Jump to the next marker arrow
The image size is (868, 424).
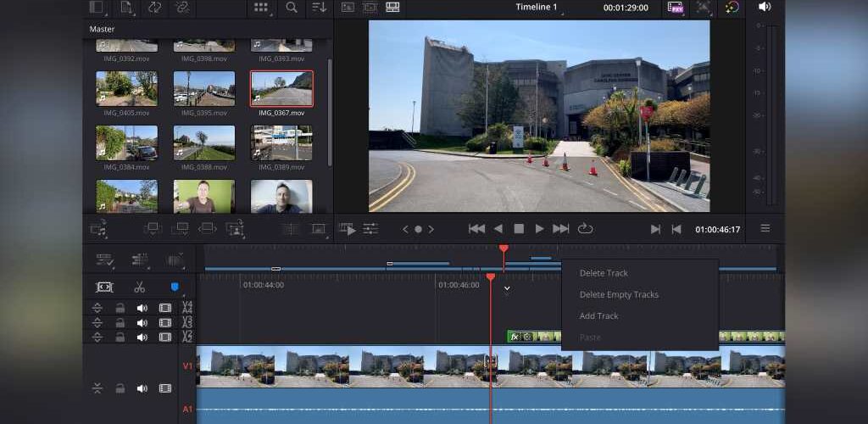(431, 229)
